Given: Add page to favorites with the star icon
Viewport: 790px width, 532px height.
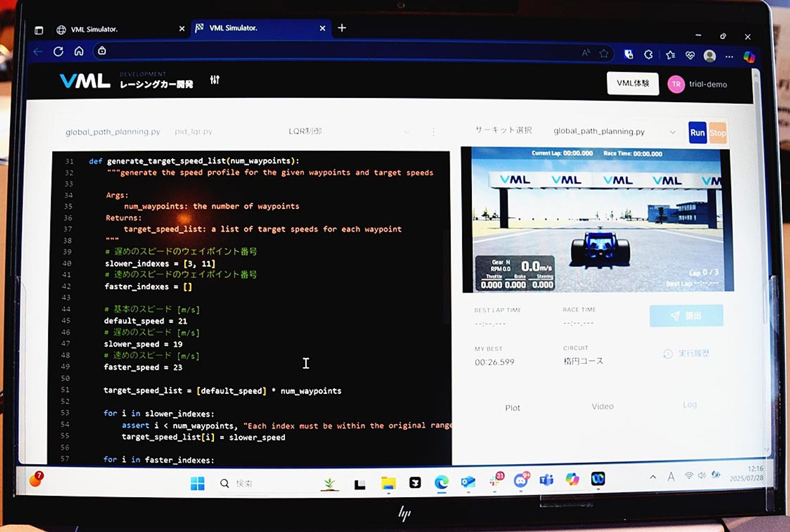Looking at the screenshot, I should coord(604,53).
